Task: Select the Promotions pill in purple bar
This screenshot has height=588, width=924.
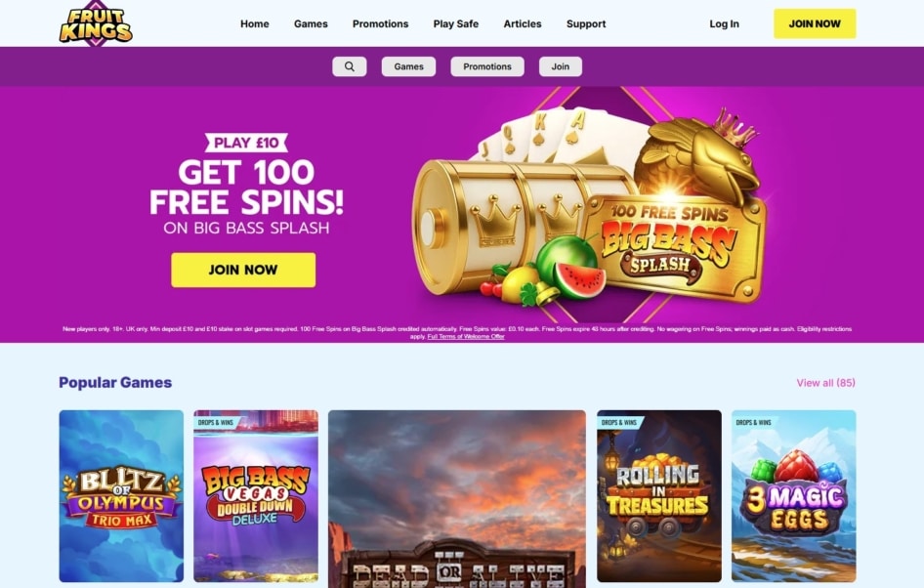Action: click(x=486, y=66)
